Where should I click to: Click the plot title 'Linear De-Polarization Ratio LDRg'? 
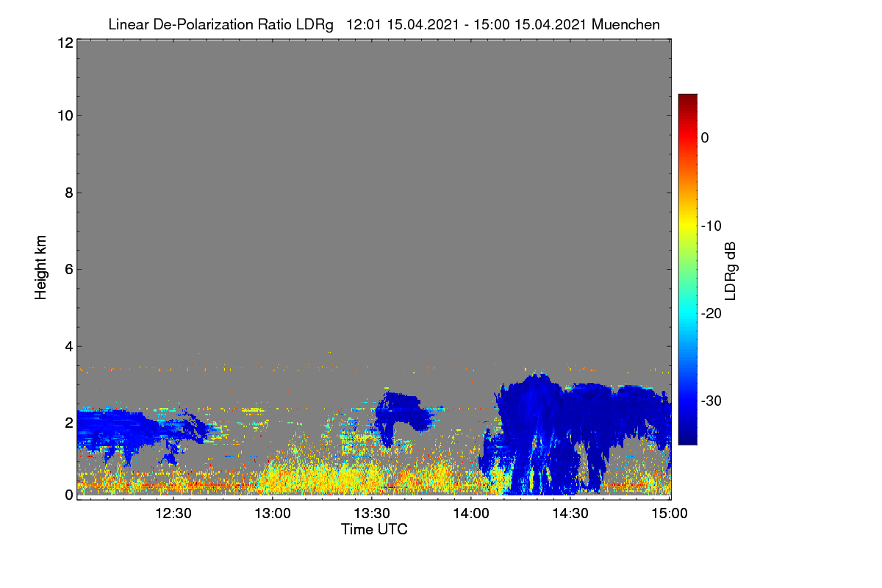coord(221,24)
